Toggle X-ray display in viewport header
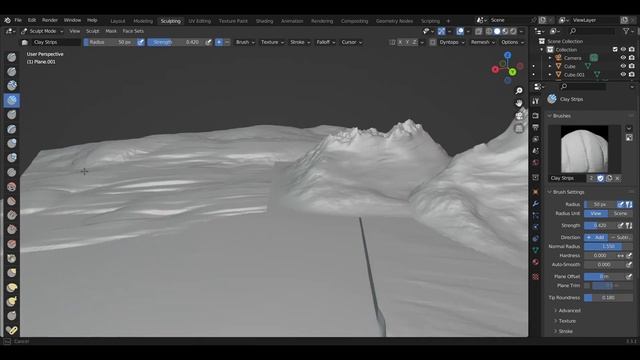The width and height of the screenshot is (640, 360). 478,31
